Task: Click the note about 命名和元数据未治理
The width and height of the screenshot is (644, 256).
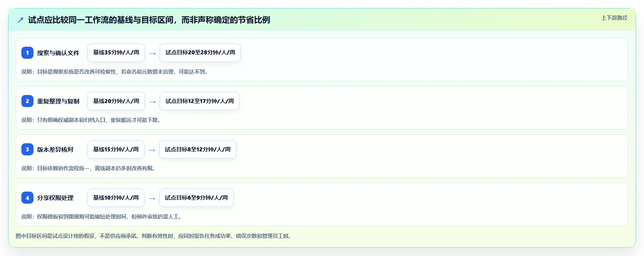Action: (115, 72)
